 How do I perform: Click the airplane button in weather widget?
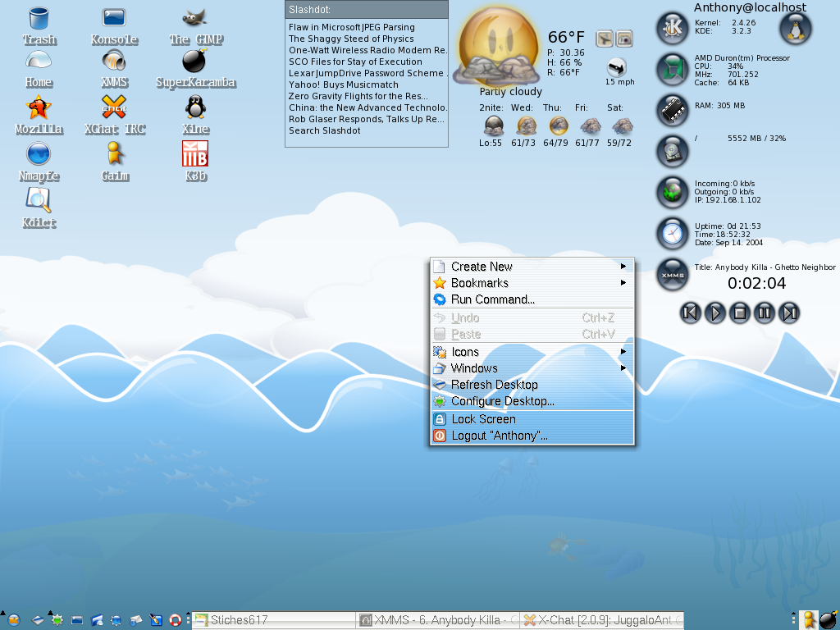pos(605,39)
